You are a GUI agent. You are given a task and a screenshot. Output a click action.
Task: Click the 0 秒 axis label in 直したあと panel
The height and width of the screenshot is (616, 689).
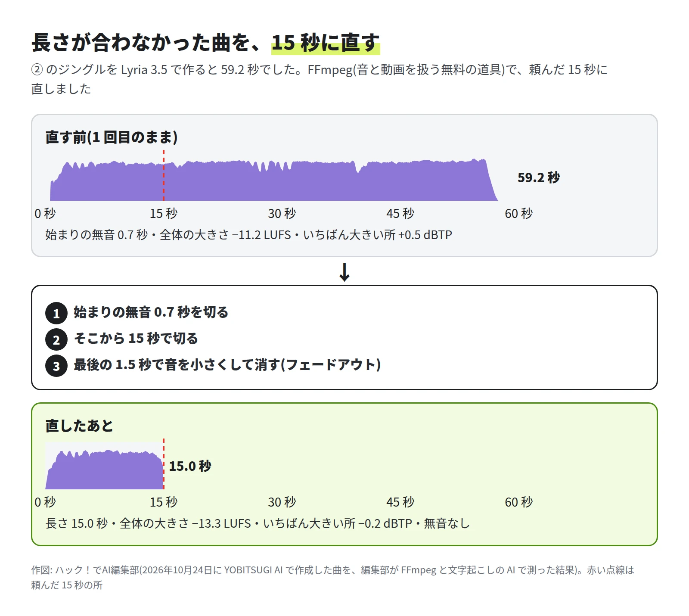(45, 502)
